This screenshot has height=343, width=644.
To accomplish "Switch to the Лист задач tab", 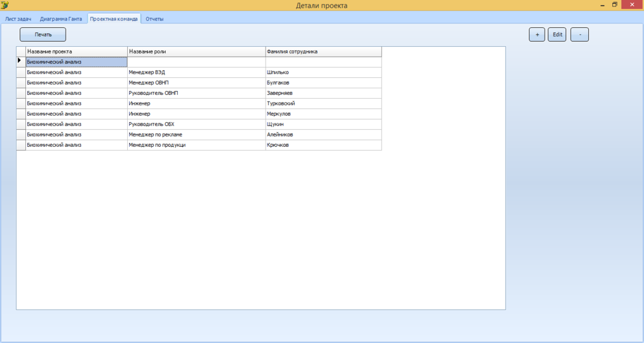I will pyautogui.click(x=18, y=19).
